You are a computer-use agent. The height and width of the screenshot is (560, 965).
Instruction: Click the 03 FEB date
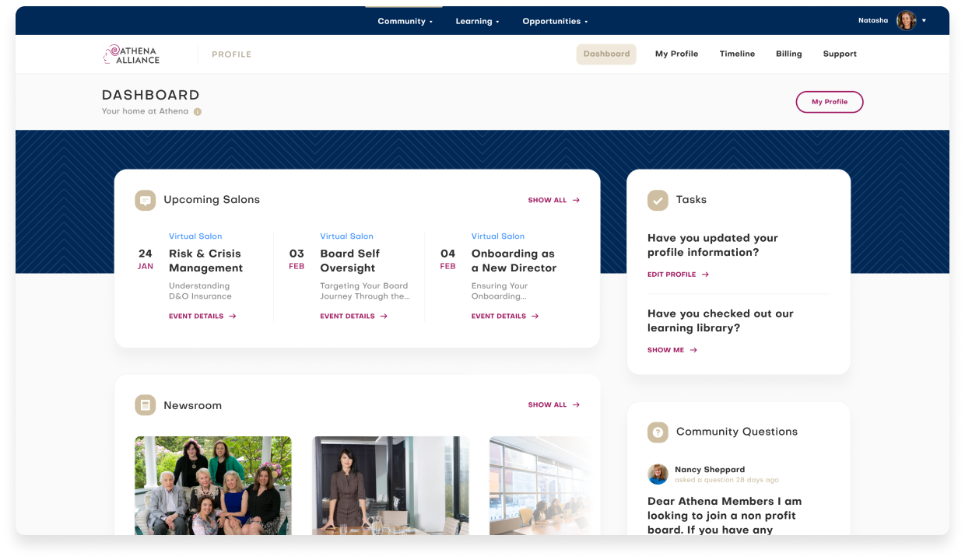297,259
